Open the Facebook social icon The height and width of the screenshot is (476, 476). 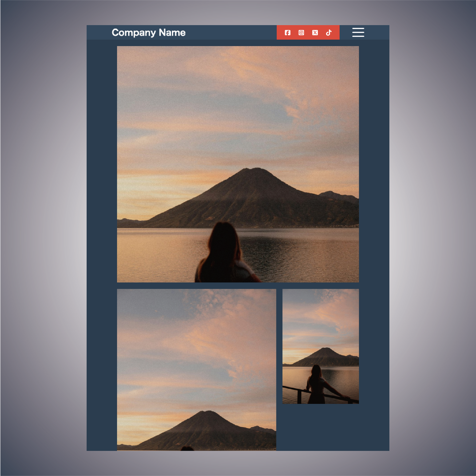coord(287,33)
